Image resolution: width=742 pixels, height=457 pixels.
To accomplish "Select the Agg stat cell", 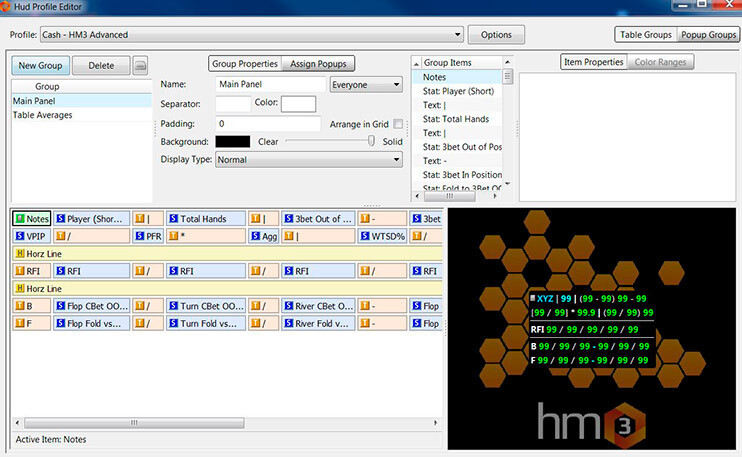I will 264,236.
